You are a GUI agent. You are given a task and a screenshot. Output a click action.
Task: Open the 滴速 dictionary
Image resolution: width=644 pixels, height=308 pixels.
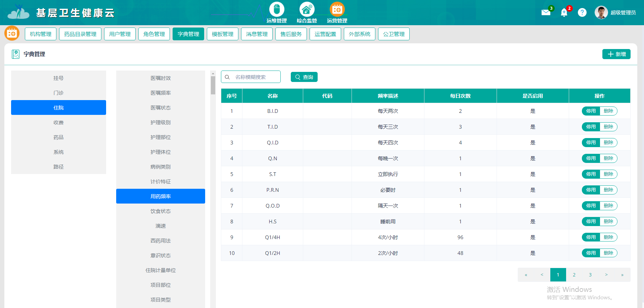coord(160,226)
